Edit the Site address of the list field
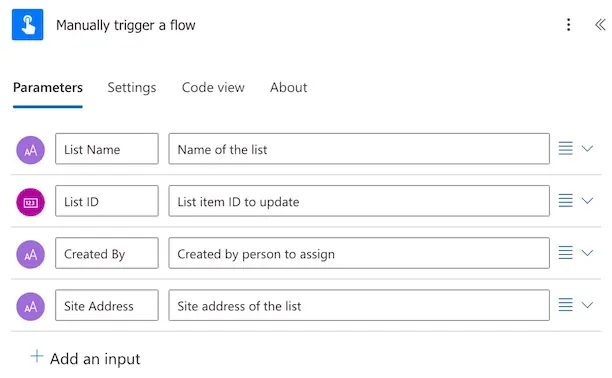612x378 pixels. (359, 305)
